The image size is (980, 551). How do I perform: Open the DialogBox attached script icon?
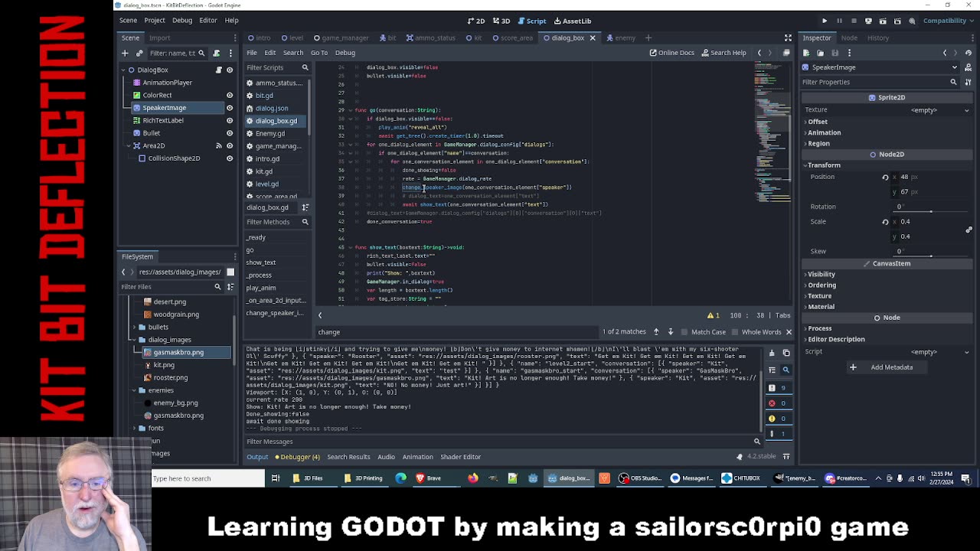click(x=218, y=70)
